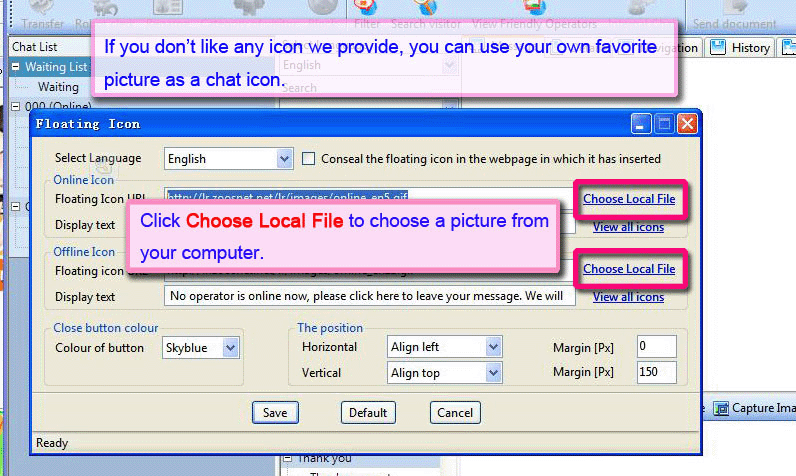This screenshot has width=796, height=476.
Task: Tick the Conceal the floating icon checkbox
Action: click(308, 159)
